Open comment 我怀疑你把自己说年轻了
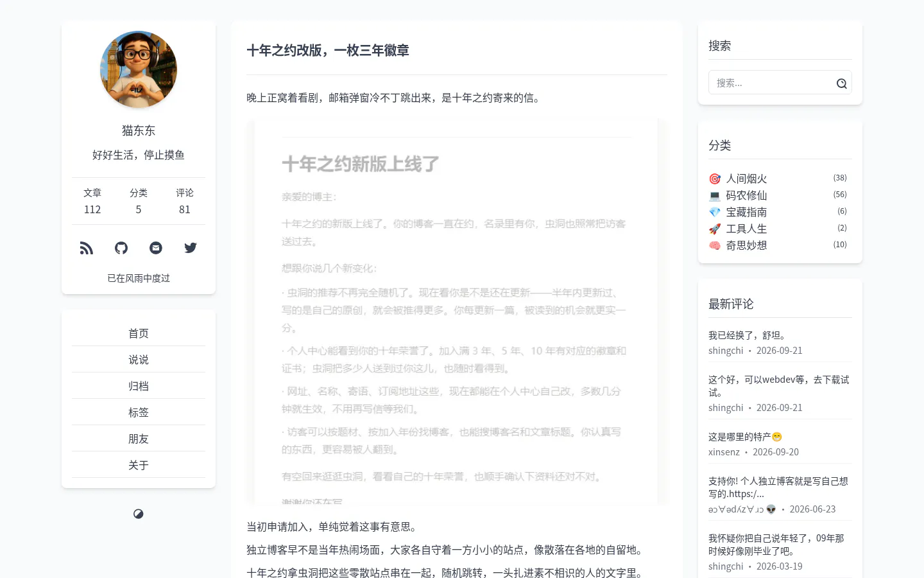 click(776, 545)
